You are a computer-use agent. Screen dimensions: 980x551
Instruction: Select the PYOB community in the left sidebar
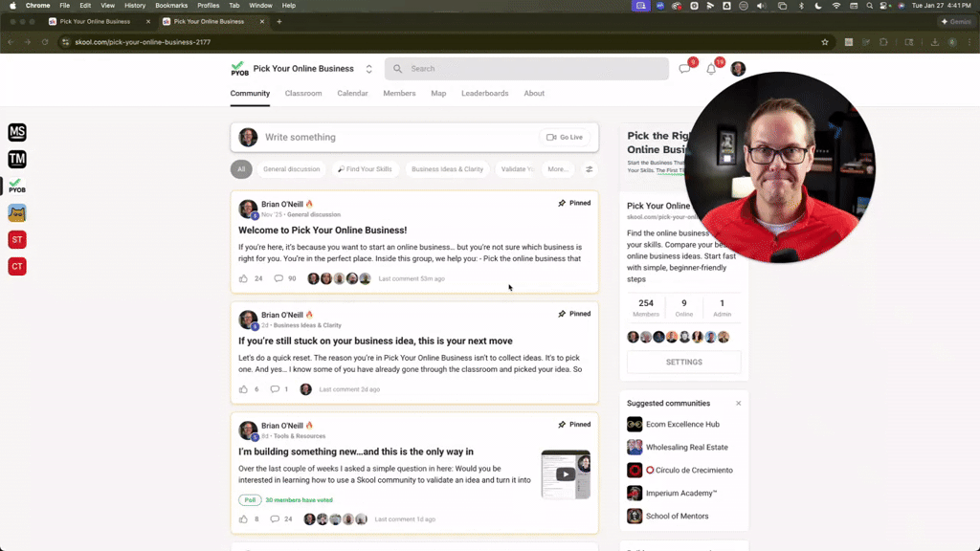point(17,184)
